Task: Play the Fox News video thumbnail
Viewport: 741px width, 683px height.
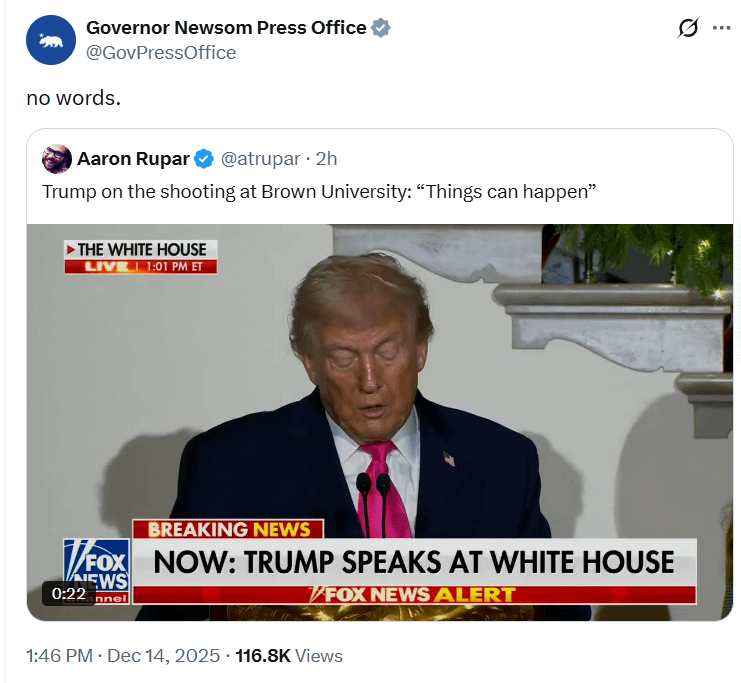Action: (x=380, y=422)
